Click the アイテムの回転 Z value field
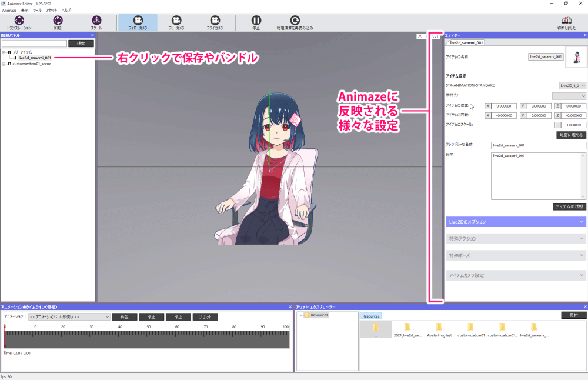The height and width of the screenshot is (380, 588). [573, 115]
